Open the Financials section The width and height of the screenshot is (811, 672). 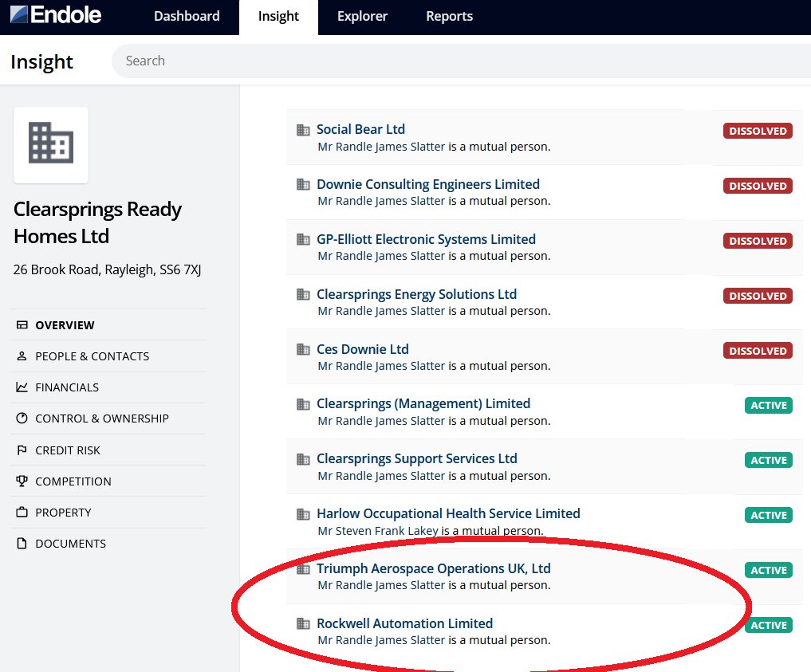click(x=108, y=387)
